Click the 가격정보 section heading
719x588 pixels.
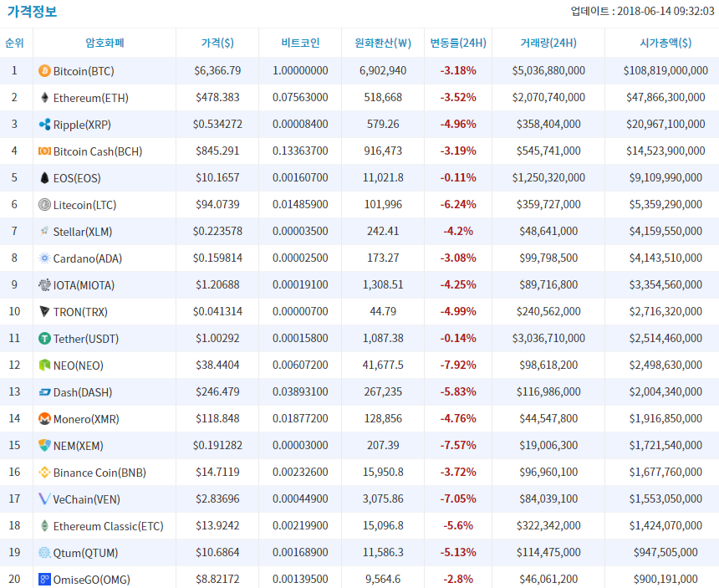32,11
